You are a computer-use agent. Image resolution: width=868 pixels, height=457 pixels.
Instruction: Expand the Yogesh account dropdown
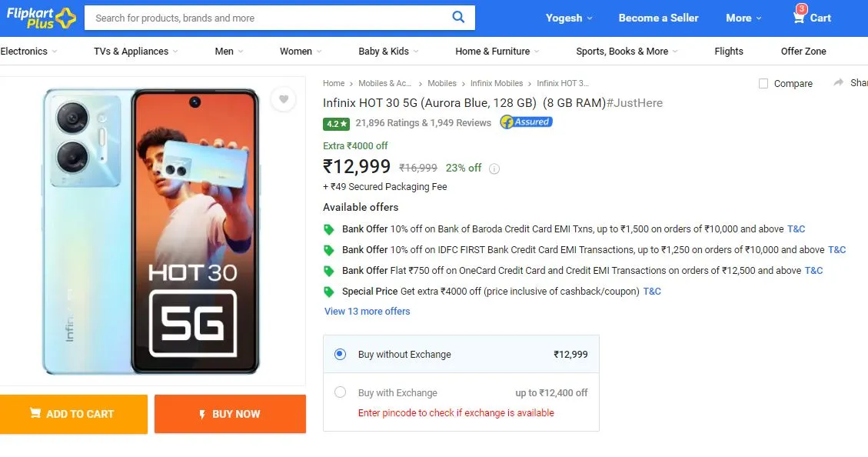click(569, 18)
